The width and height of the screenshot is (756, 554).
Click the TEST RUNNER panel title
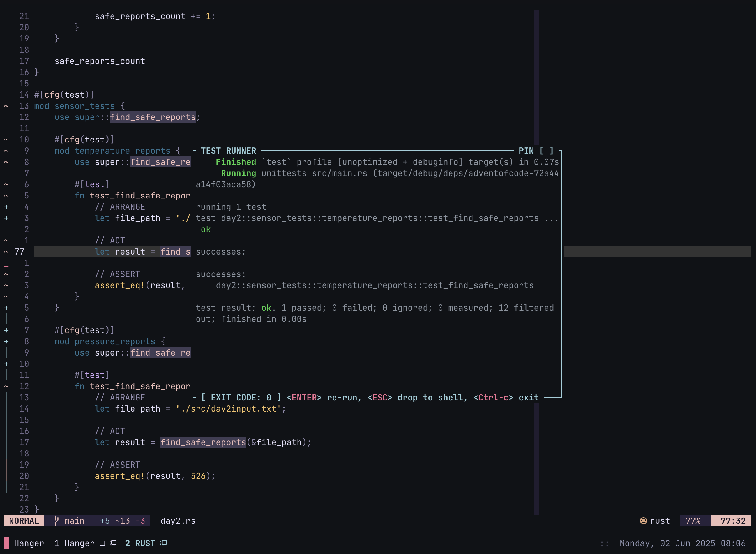click(x=229, y=151)
